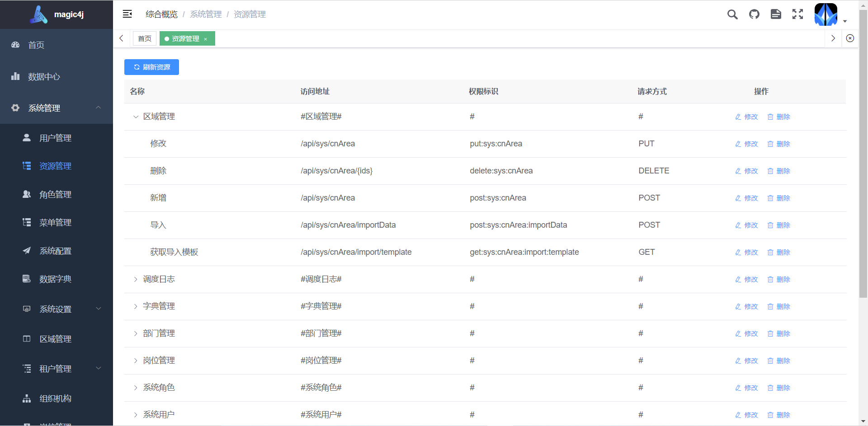Edit the DELETE /api/sys/cnArea/{ids} row

(x=746, y=171)
